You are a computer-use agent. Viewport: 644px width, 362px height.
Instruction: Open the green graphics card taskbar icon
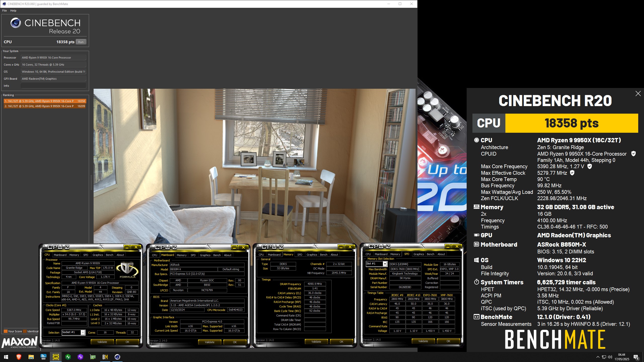pos(93,357)
